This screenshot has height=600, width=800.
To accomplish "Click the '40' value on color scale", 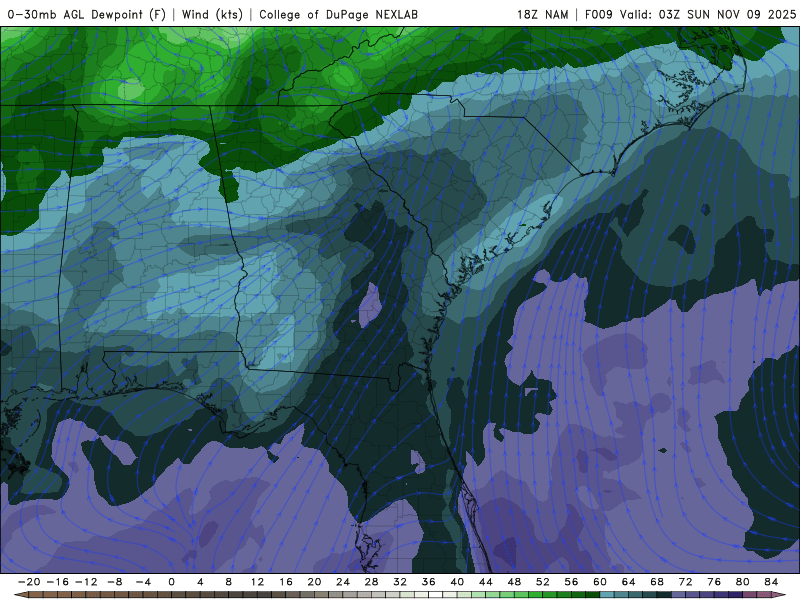I will 457,582.
